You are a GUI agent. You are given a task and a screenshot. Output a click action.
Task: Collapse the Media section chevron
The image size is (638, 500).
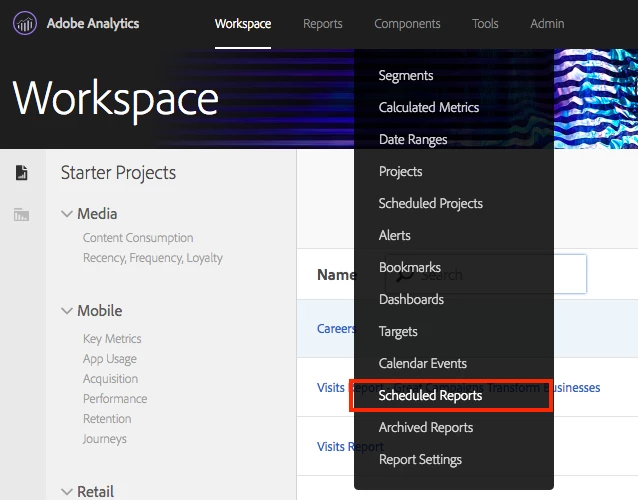[x=67, y=214]
